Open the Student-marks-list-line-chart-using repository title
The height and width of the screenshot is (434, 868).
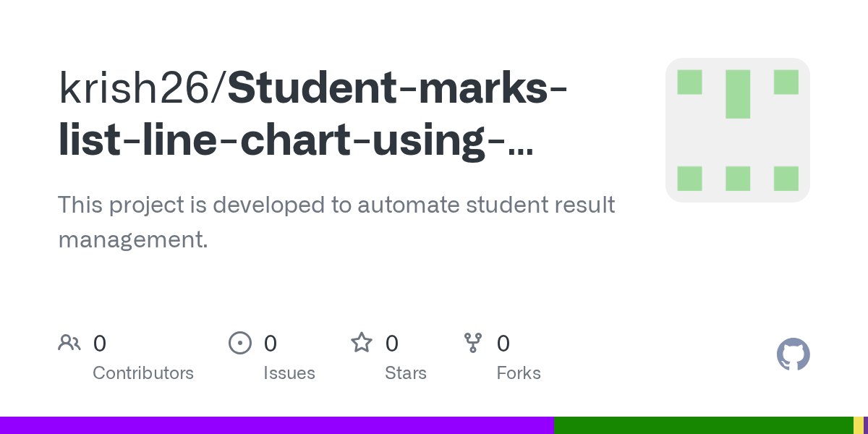(313, 116)
